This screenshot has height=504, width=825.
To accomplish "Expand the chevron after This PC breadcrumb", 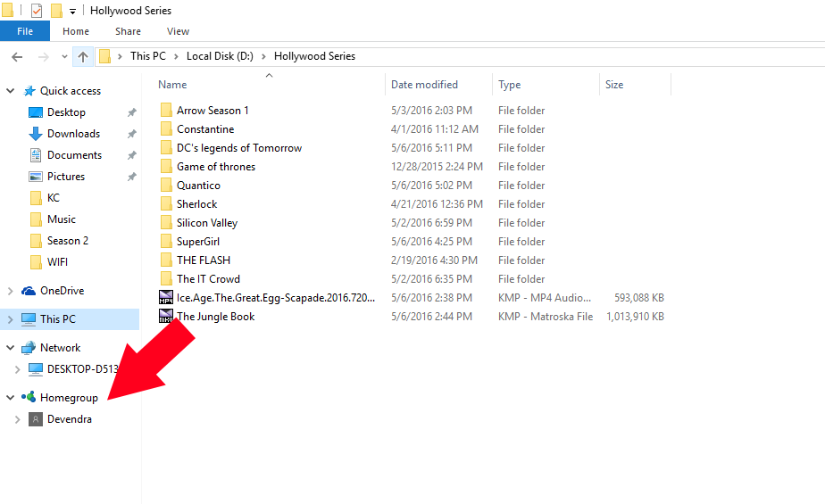I will point(176,57).
